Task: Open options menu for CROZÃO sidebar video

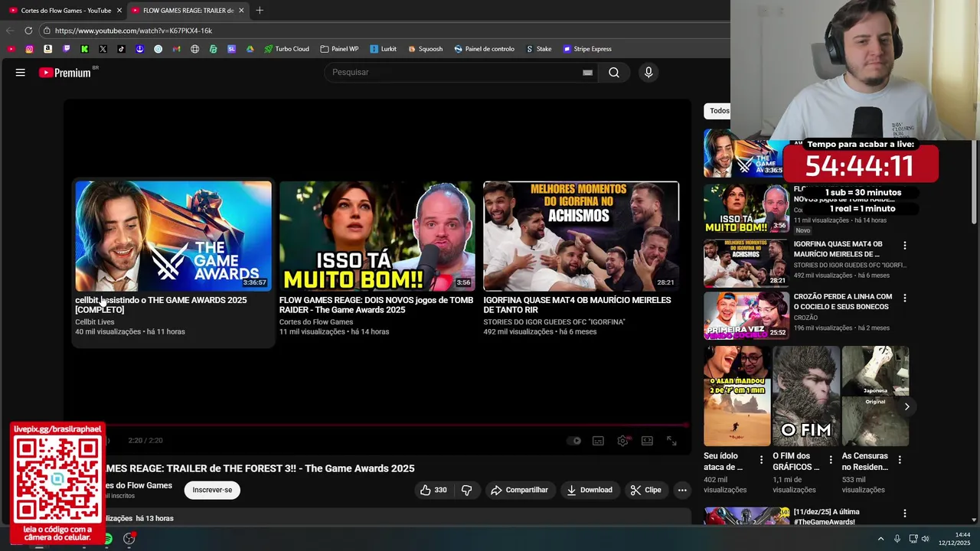Action: click(904, 298)
